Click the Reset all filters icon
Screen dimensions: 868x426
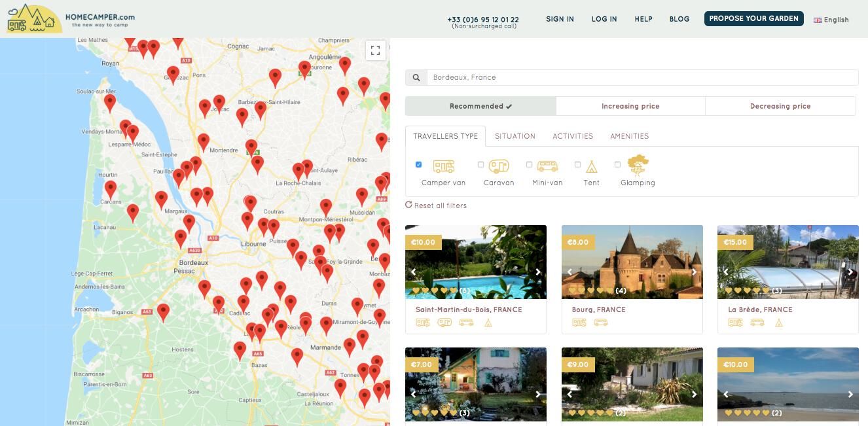[x=408, y=205]
